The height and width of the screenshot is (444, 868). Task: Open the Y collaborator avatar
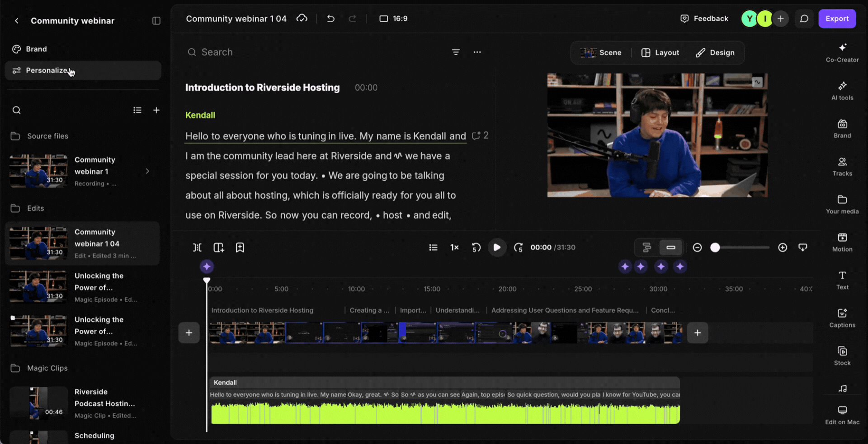750,19
